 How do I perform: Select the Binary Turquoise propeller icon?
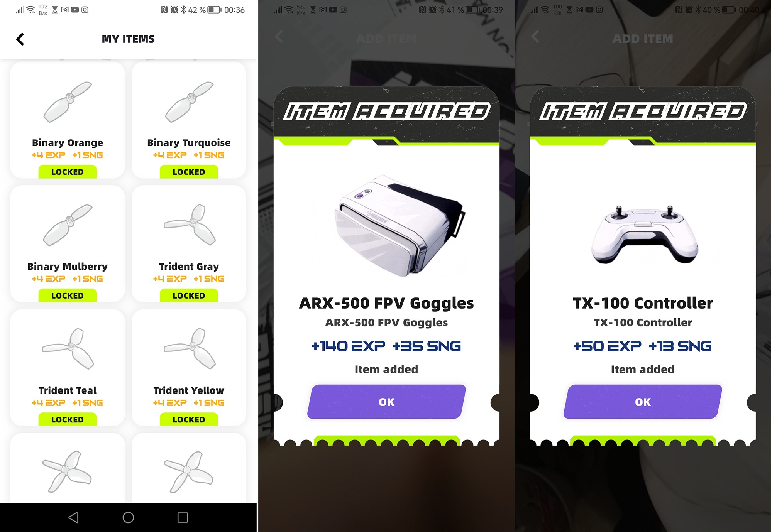click(189, 102)
